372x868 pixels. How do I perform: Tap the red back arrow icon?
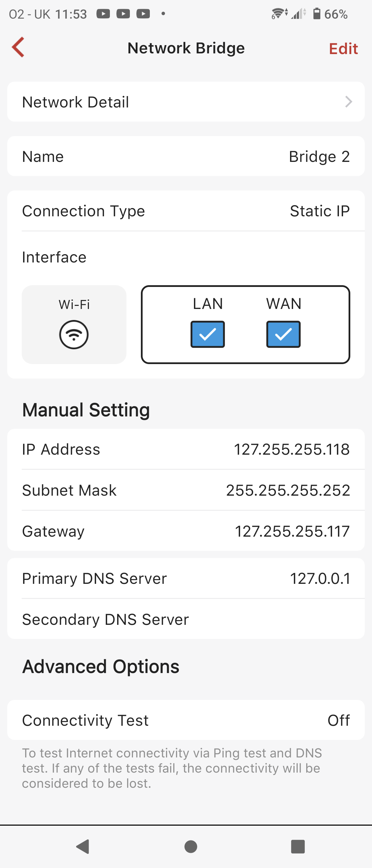(x=18, y=47)
